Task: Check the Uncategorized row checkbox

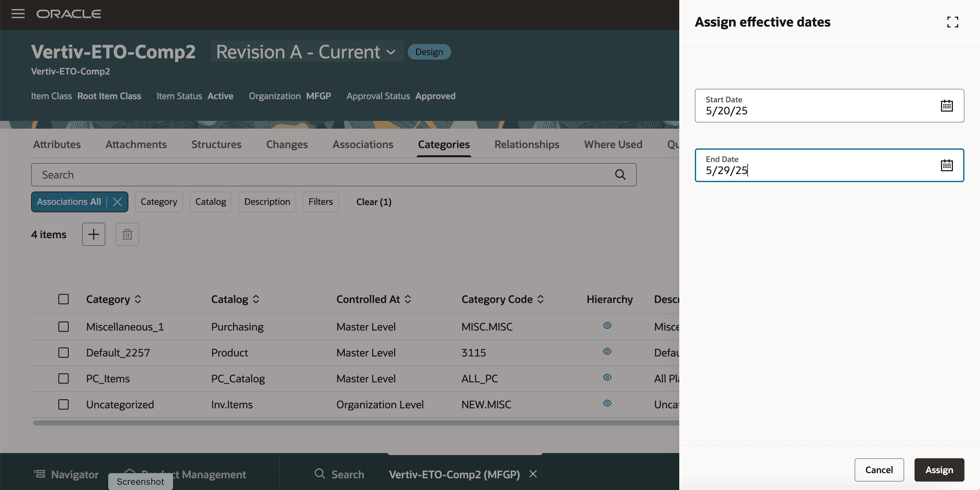Action: [x=64, y=404]
